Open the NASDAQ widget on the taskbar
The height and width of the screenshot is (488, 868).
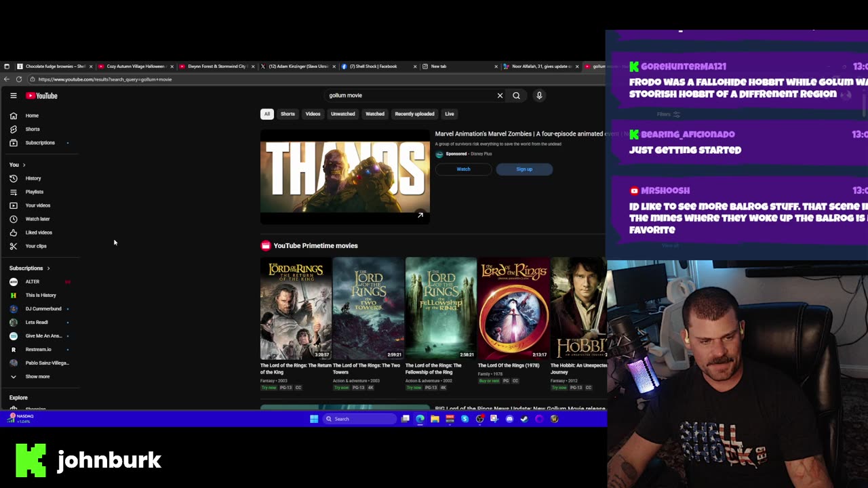tap(20, 419)
